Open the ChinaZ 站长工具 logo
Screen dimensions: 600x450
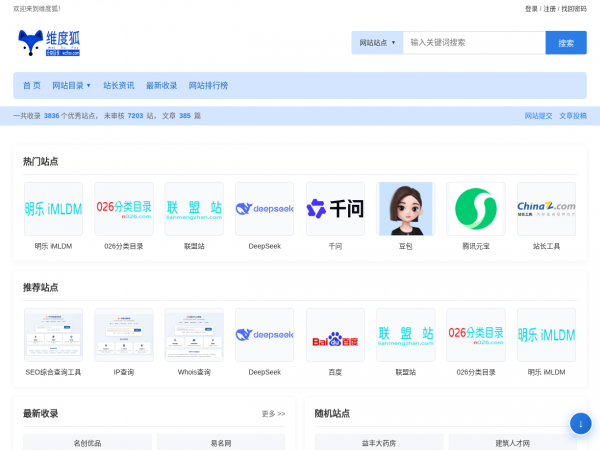tap(546, 209)
